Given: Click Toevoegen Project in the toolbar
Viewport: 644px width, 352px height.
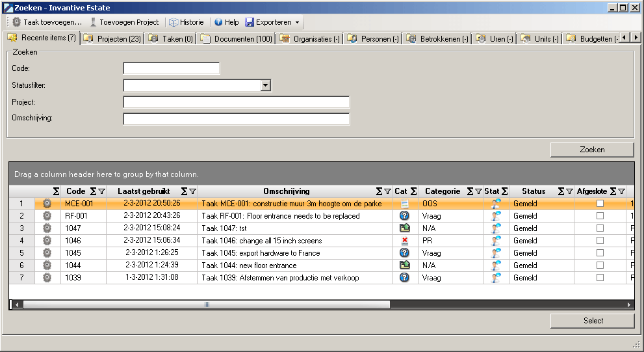Looking at the screenshot, I should 125,22.
